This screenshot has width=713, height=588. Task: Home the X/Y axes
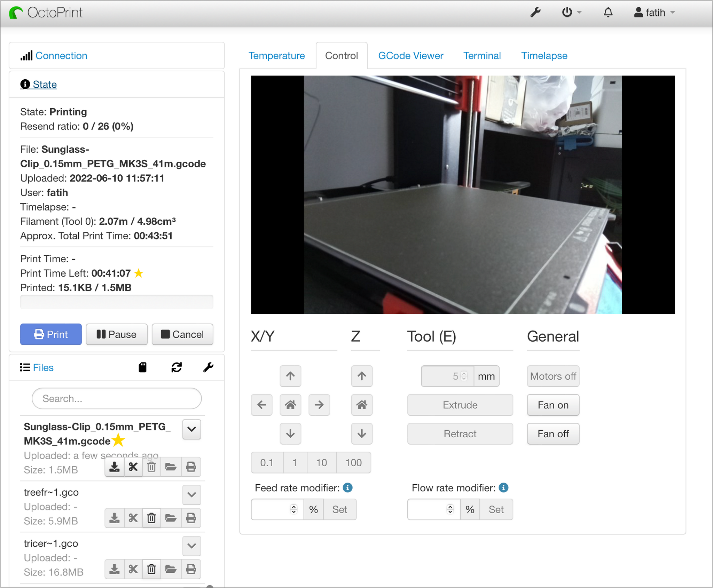[x=290, y=405]
